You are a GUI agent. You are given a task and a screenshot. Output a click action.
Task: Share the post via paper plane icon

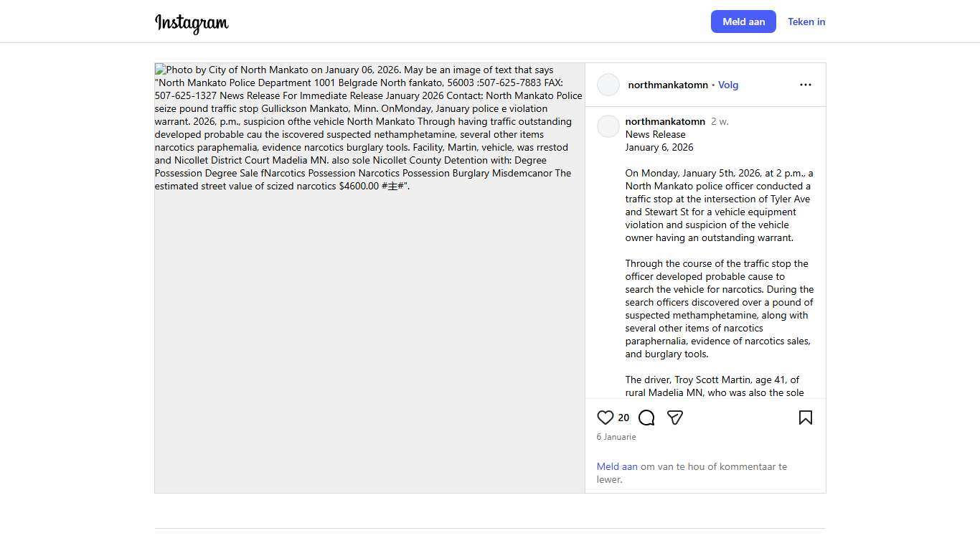674,418
